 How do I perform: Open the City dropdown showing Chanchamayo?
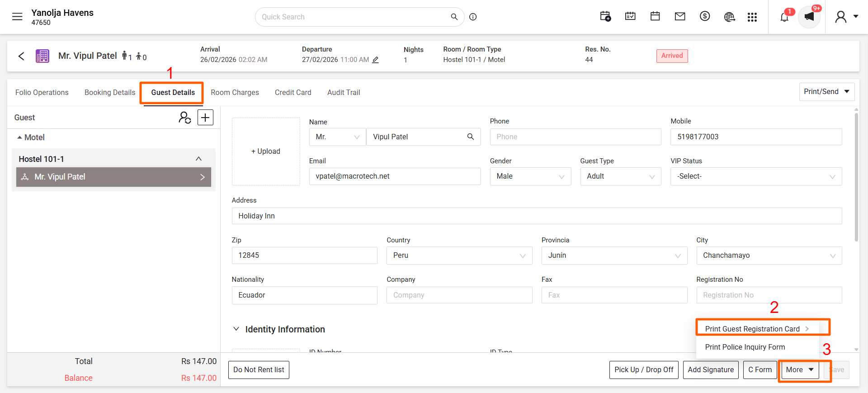(769, 256)
